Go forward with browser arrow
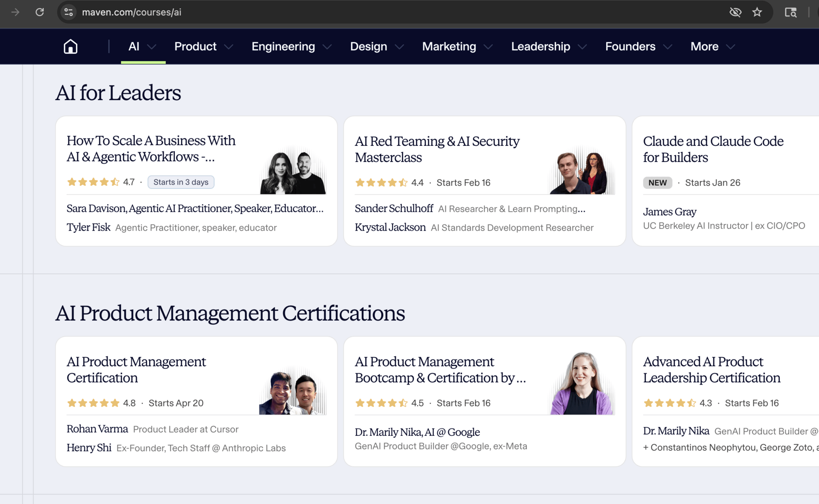This screenshot has width=819, height=504. point(15,12)
